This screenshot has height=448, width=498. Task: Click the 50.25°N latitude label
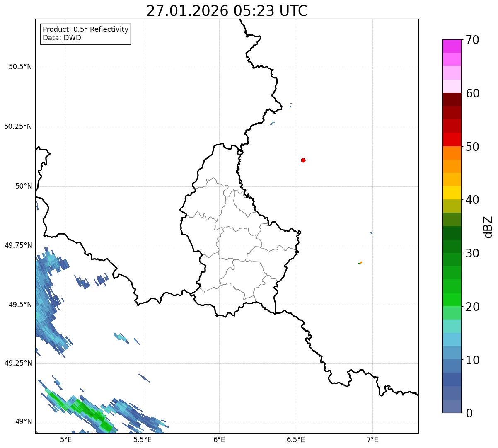coord(18,126)
